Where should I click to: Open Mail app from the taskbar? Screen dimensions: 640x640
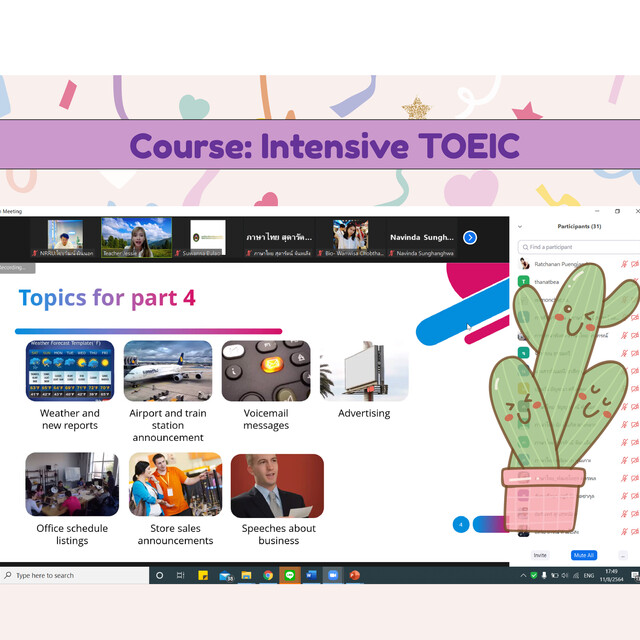point(226,576)
